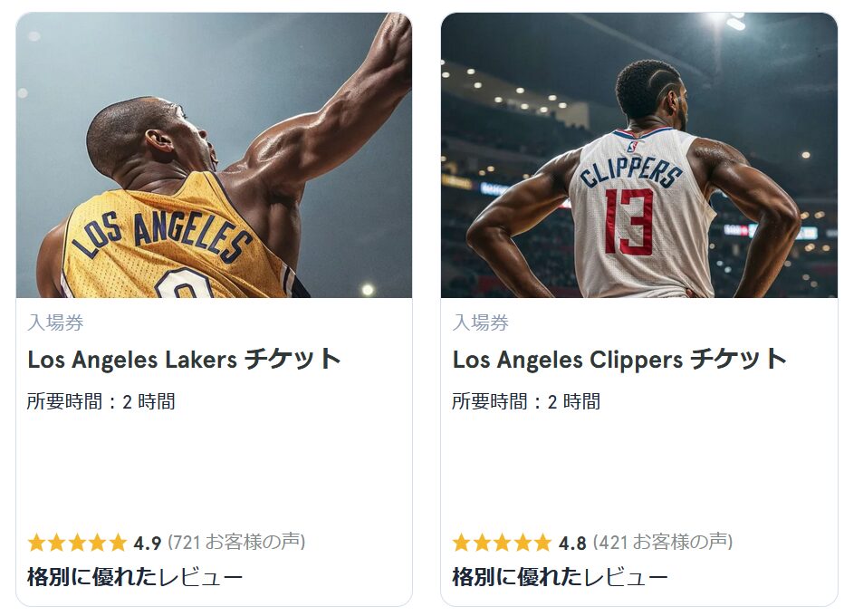Select the Lakers 4.9 star rating icons
Image resolution: width=844 pixels, height=616 pixels.
pyautogui.click(x=78, y=543)
